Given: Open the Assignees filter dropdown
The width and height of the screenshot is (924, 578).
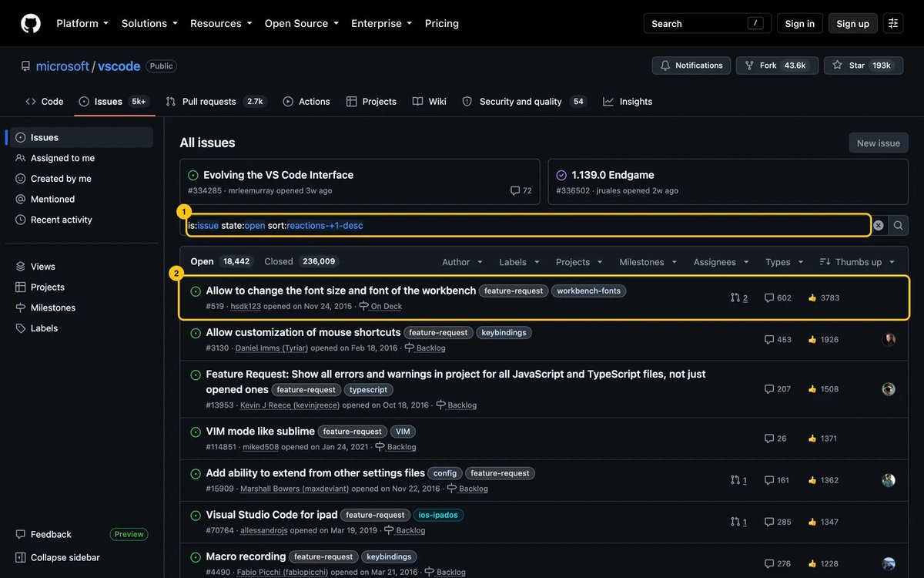Looking at the screenshot, I should point(721,262).
